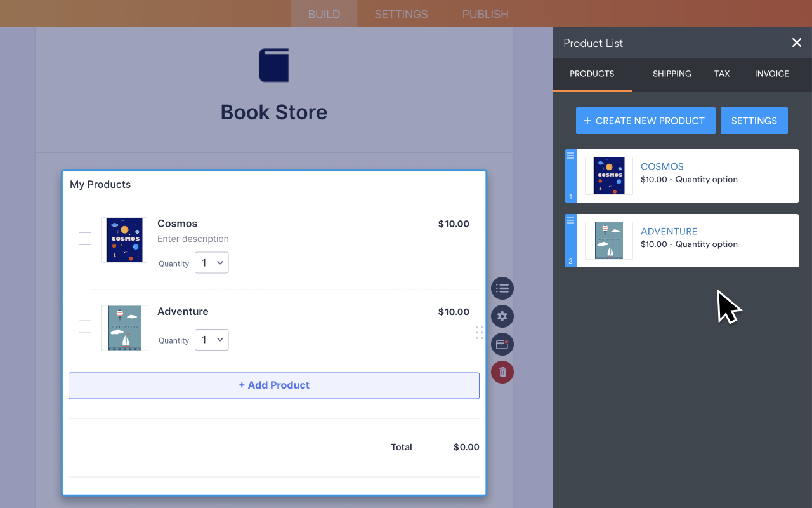Open SETTINGS in the Product List panel
Screen dimensions: 812x508
click(x=754, y=121)
